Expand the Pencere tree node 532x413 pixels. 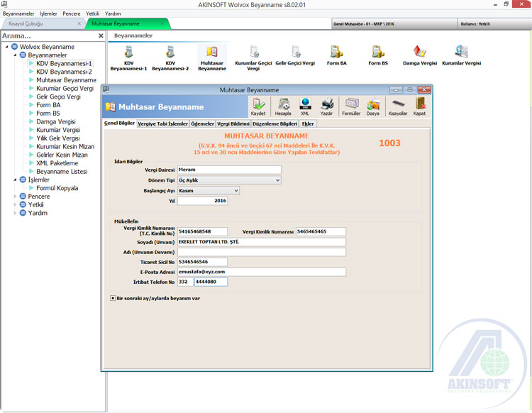point(15,196)
